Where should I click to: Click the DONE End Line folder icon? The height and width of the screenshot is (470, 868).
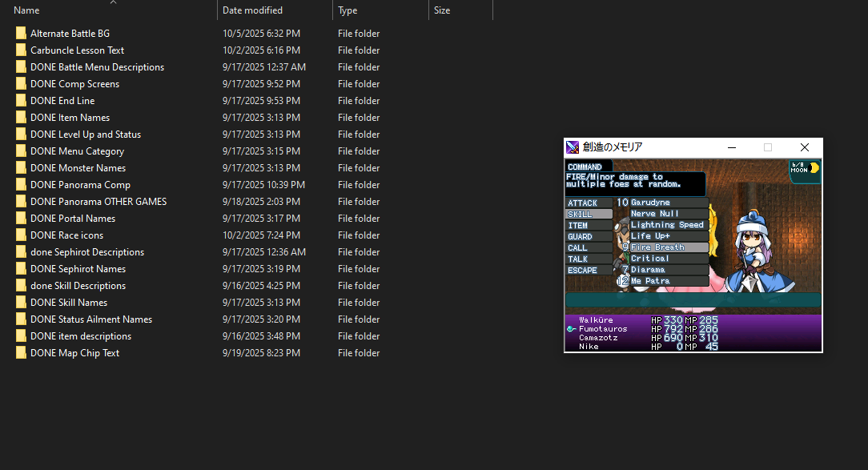[21, 100]
